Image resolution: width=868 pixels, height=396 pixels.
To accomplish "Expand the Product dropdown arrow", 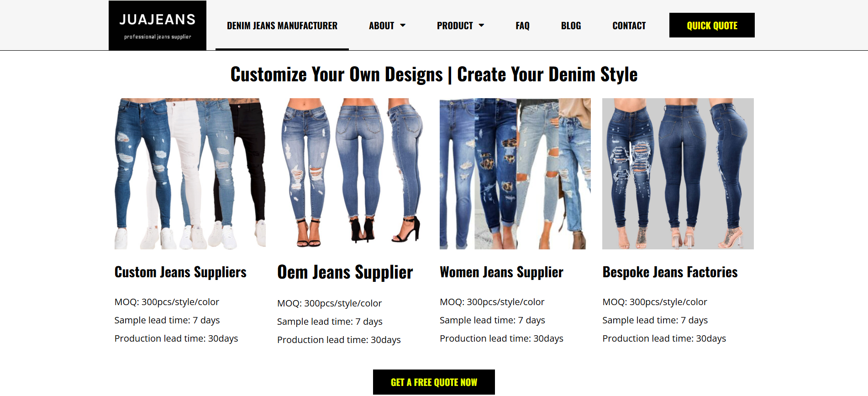I will [481, 26].
